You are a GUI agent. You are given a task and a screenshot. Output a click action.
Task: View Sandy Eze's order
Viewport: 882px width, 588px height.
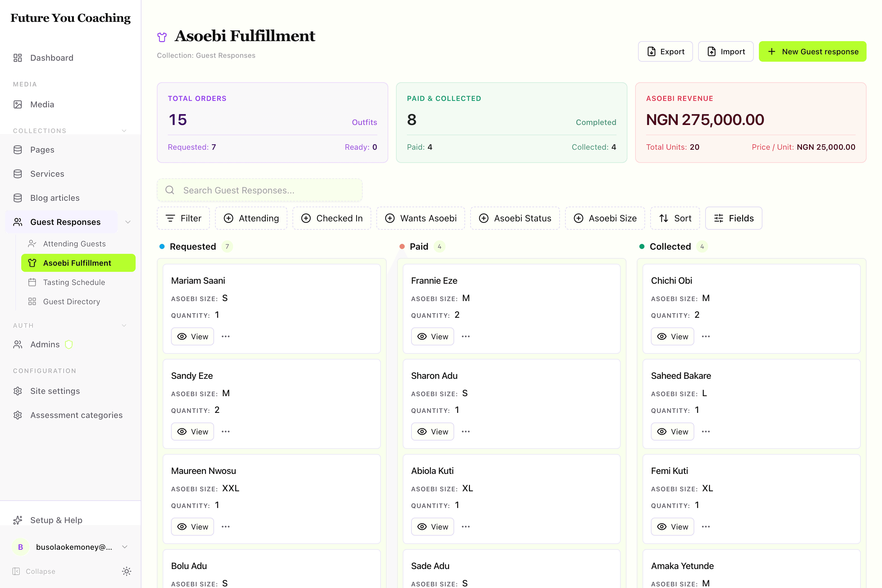coord(193,432)
